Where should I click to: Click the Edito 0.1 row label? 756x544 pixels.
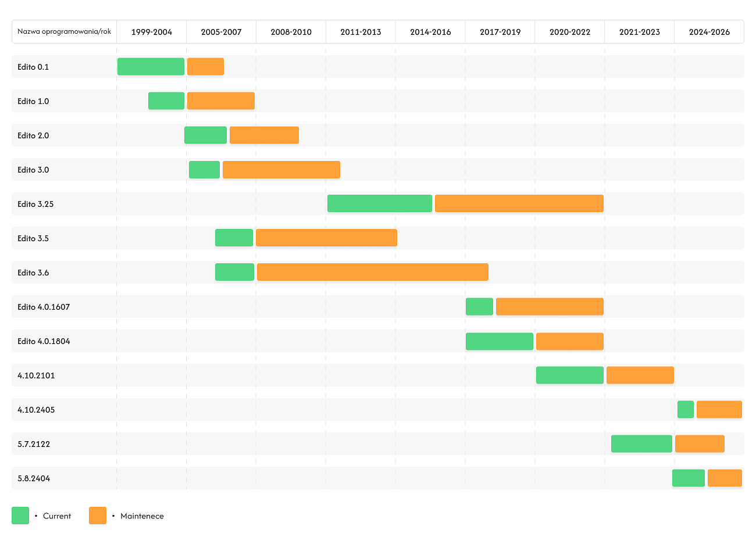pos(33,67)
